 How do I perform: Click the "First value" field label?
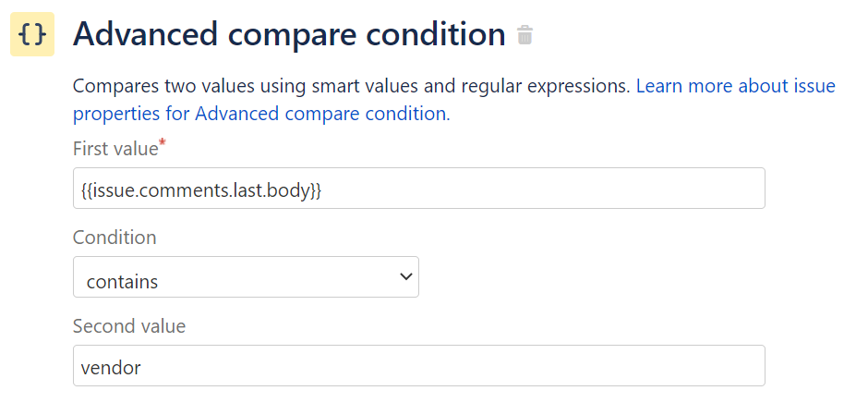(115, 149)
